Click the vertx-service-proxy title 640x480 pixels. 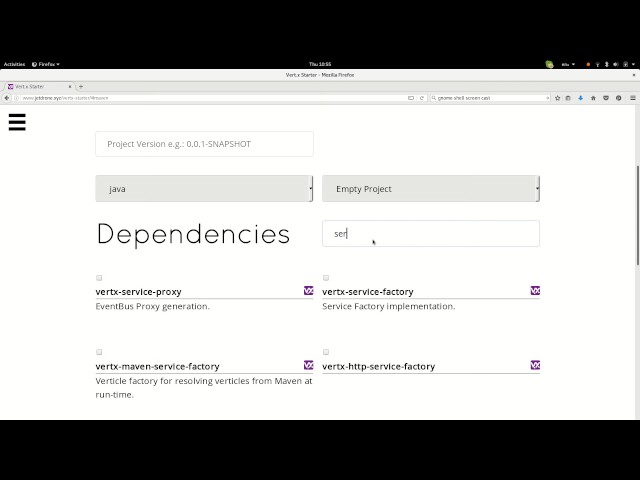click(x=138, y=292)
